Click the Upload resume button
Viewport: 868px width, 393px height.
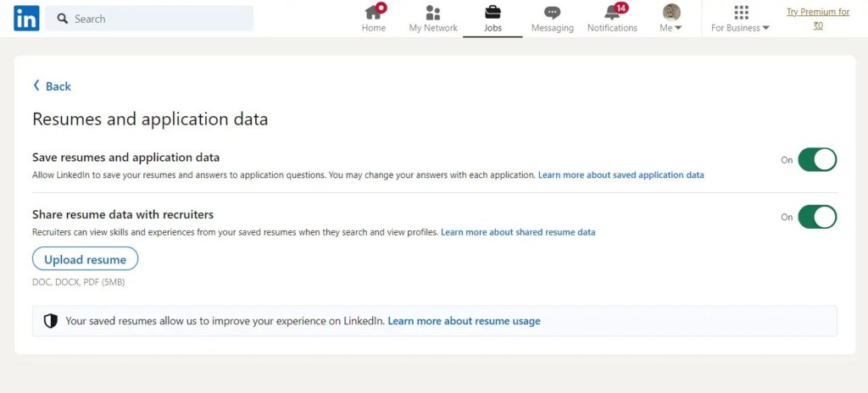pyautogui.click(x=86, y=259)
